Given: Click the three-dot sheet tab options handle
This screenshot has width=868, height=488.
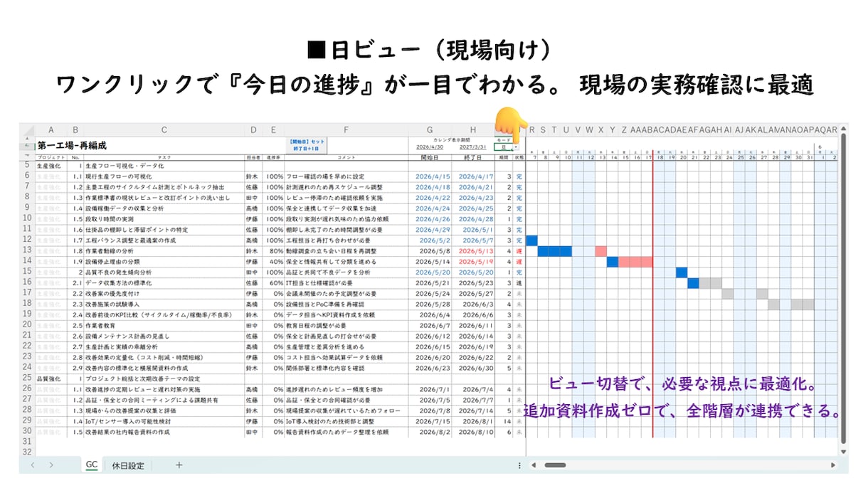Looking at the screenshot, I should click(519, 465).
